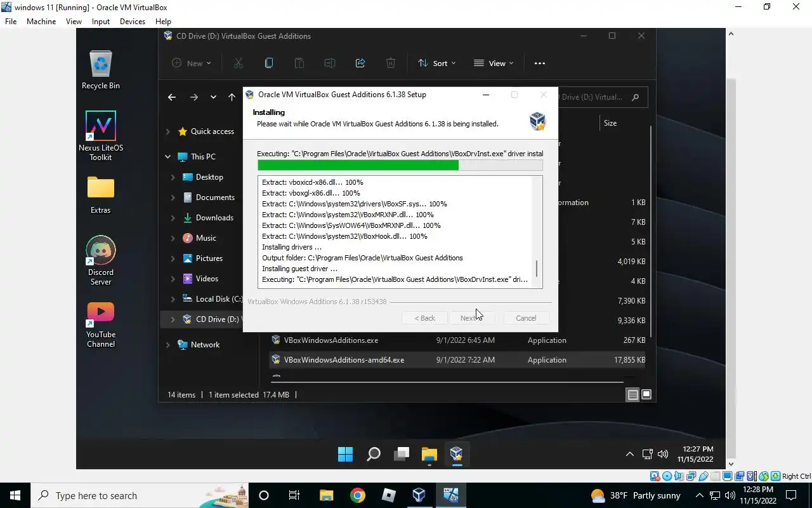Open Search on the Windows 11 taskbar
Viewport: 812px width, 508px height.
pos(374,454)
